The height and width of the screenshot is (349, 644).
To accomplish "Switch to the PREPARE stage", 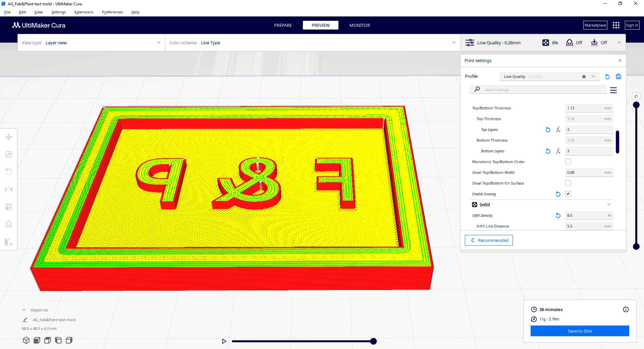I will point(283,25).
